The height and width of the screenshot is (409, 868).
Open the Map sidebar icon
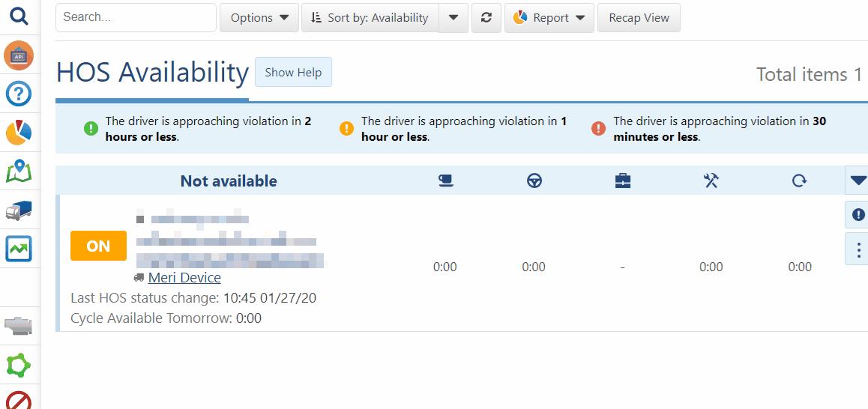(x=19, y=171)
